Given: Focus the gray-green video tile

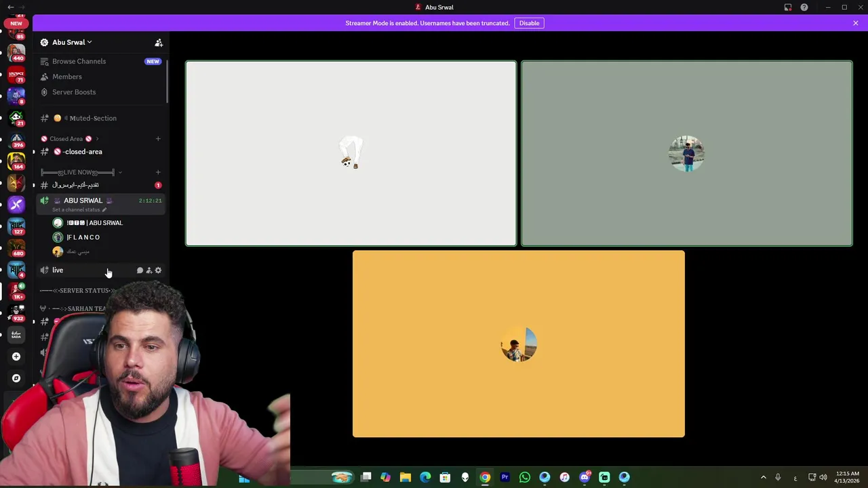Looking at the screenshot, I should (x=686, y=153).
